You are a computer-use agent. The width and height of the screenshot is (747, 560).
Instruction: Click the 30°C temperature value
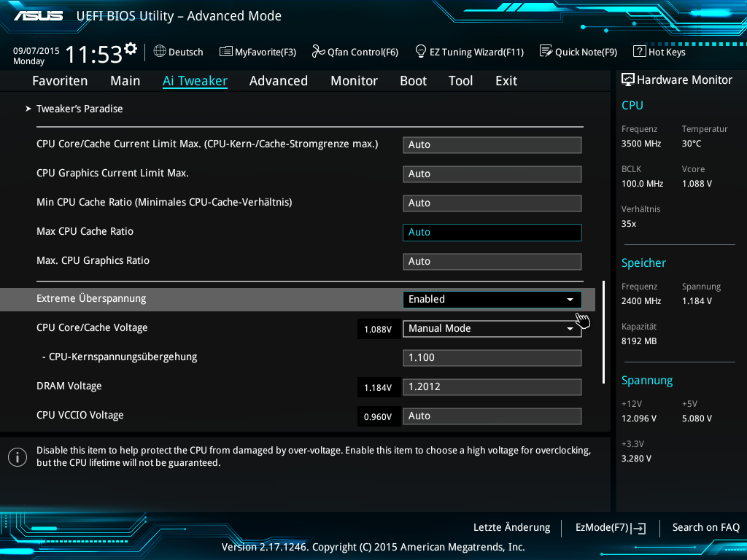692,144
